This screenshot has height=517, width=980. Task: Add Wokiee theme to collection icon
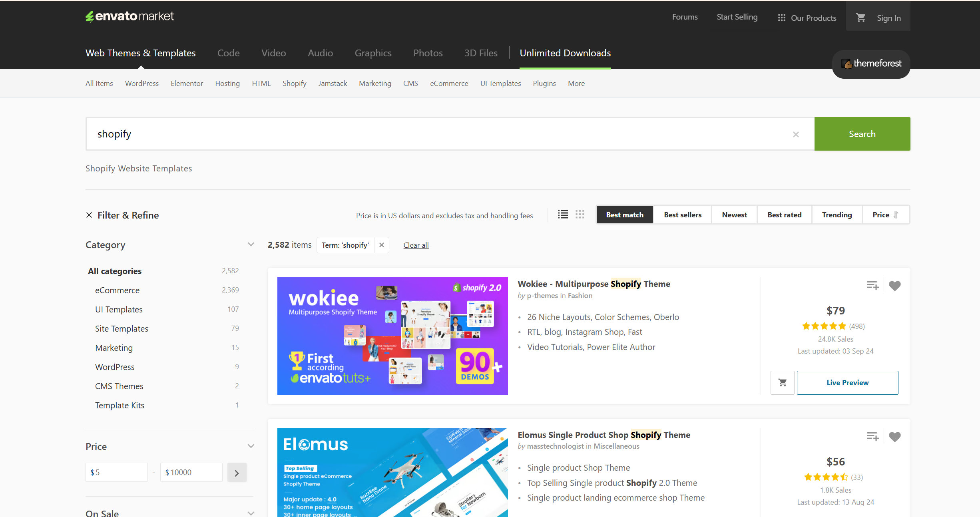pos(872,286)
